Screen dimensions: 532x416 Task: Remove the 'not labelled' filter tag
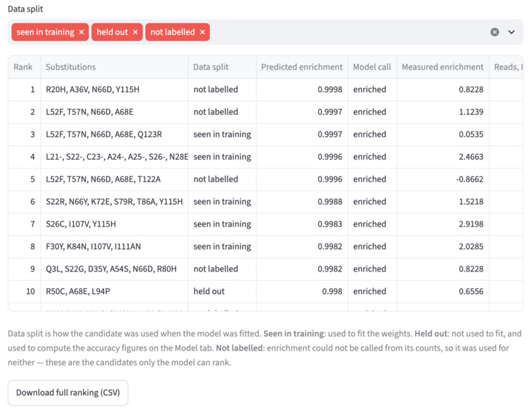(203, 32)
